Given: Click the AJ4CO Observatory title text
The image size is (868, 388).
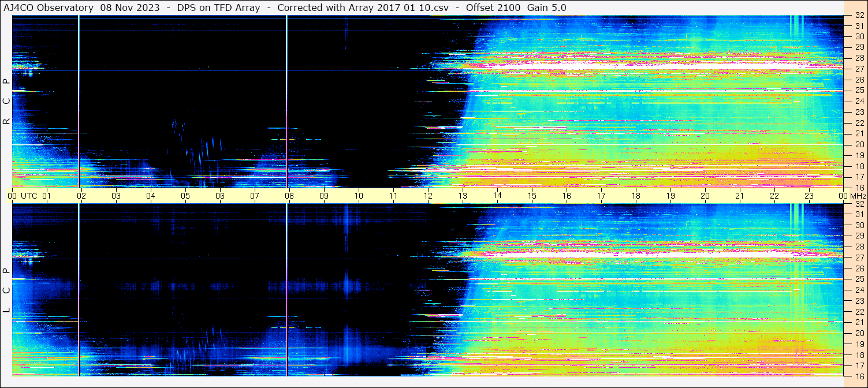Looking at the screenshot, I should [x=49, y=8].
